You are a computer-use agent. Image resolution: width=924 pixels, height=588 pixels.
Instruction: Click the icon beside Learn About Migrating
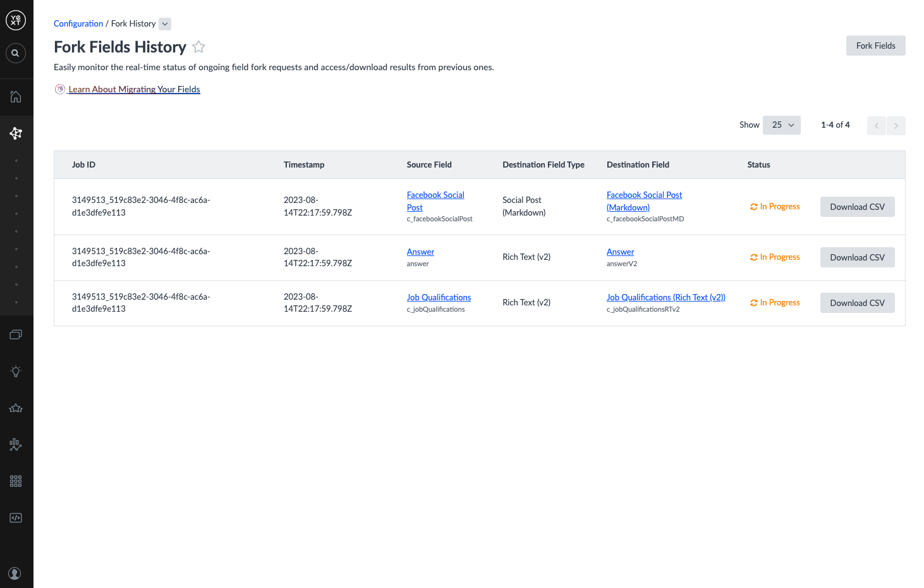click(x=60, y=89)
